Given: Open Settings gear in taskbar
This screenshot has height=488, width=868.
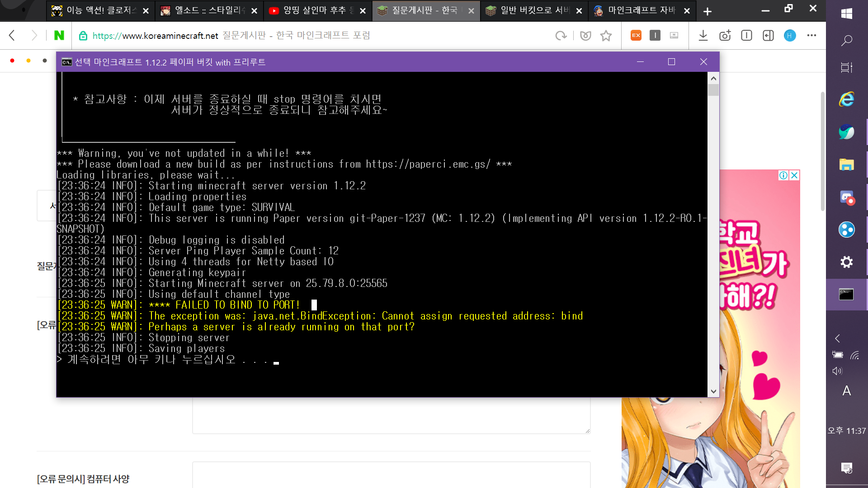Looking at the screenshot, I should pyautogui.click(x=847, y=262).
